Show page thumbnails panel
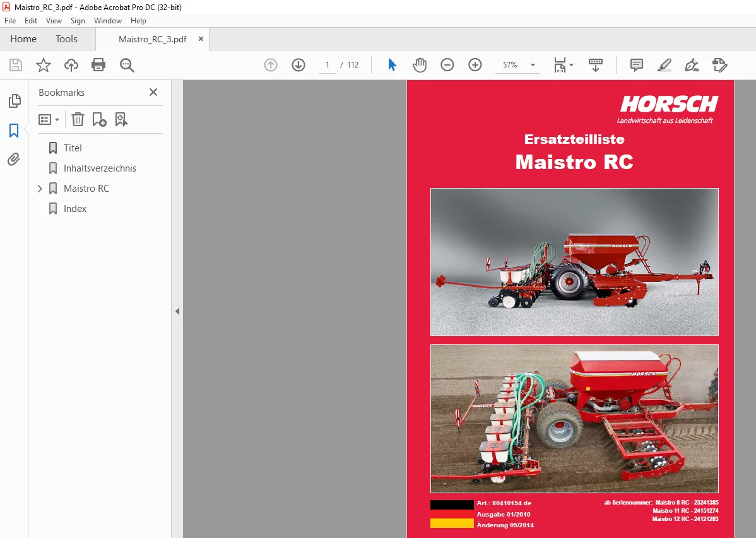The width and height of the screenshot is (756, 538). pos(15,101)
